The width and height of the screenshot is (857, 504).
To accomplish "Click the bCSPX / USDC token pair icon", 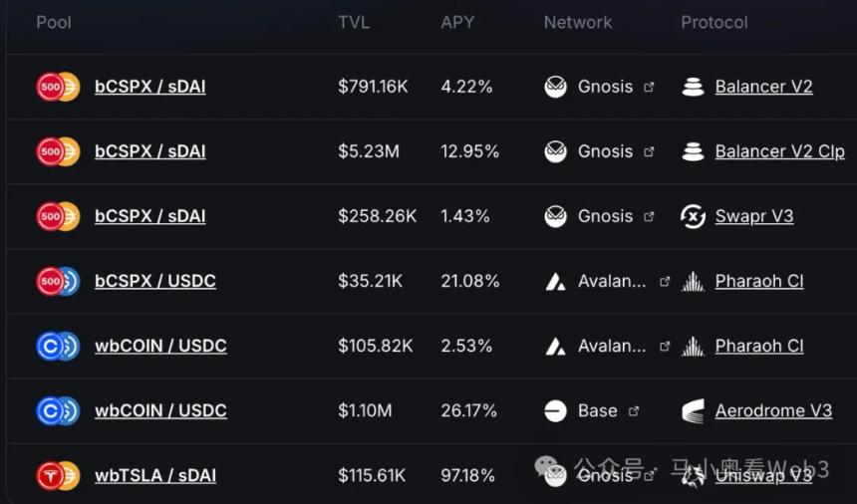I will tap(58, 281).
